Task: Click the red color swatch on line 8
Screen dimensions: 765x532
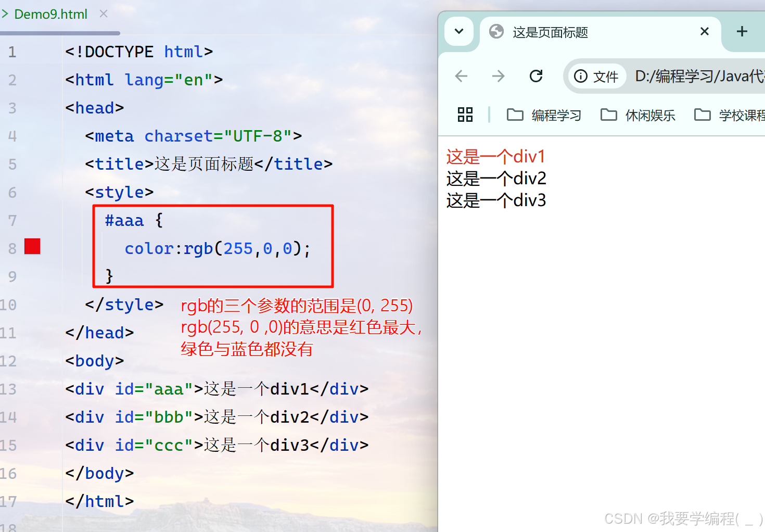Action: click(32, 246)
